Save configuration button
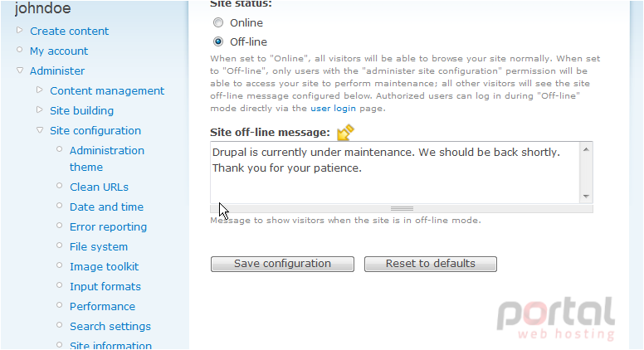Screen dimensions: 644x350 click(282, 264)
